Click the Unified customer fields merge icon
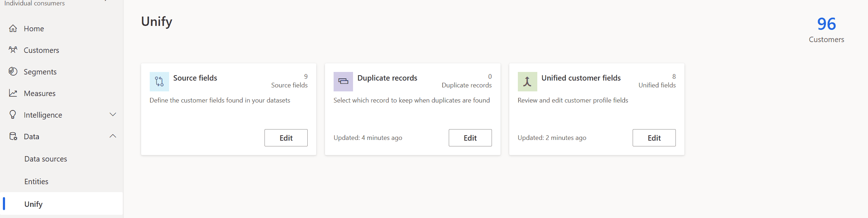 pyautogui.click(x=527, y=81)
